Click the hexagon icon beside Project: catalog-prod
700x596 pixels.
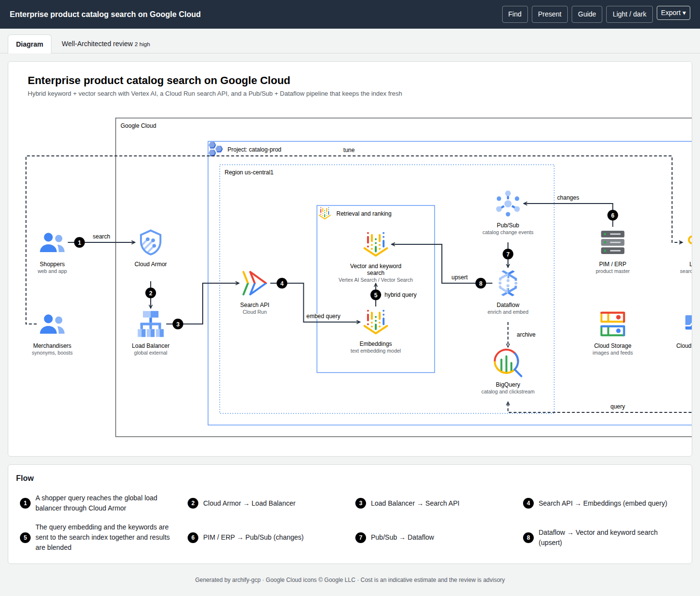pyautogui.click(x=215, y=149)
